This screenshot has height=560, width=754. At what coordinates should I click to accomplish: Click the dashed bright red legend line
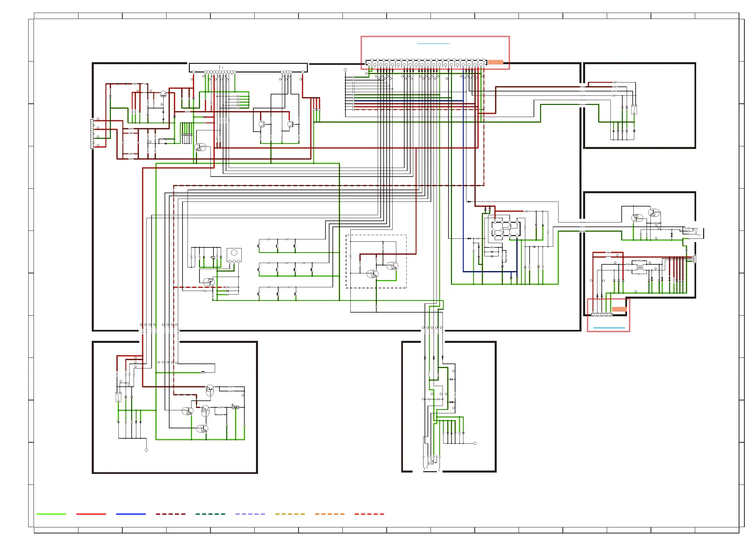click(x=369, y=514)
